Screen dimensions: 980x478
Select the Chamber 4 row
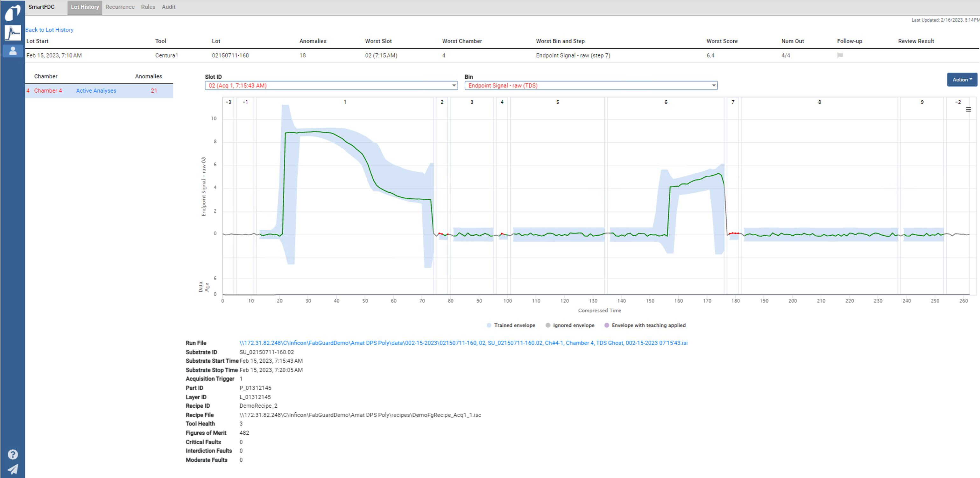pyautogui.click(x=48, y=90)
